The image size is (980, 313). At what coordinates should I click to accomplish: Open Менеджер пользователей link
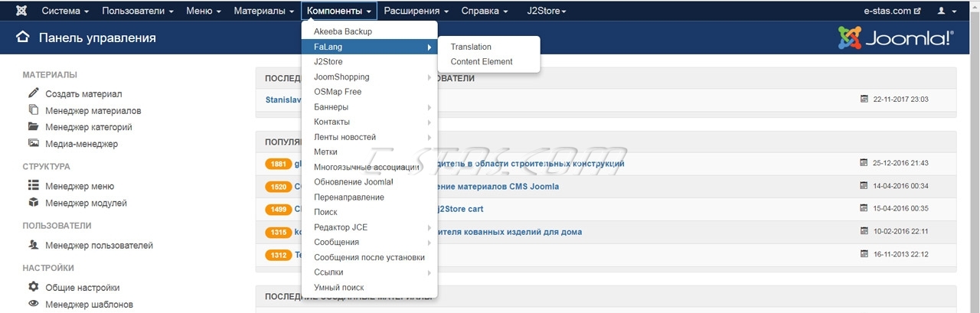click(99, 246)
